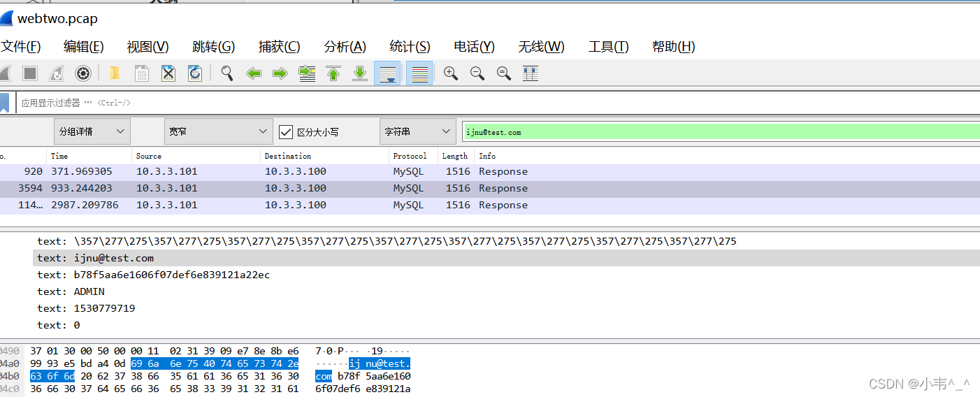Go to specified packet icon
This screenshot has width=980, height=397.
(307, 73)
